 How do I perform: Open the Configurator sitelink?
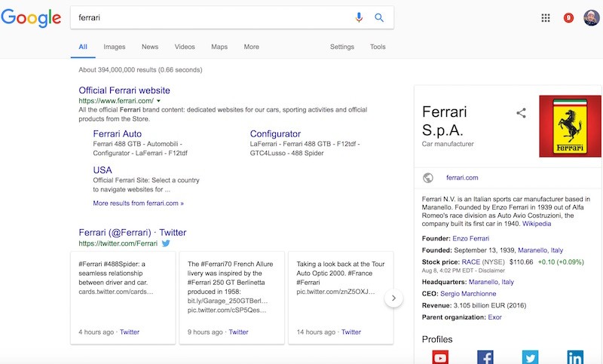(275, 133)
